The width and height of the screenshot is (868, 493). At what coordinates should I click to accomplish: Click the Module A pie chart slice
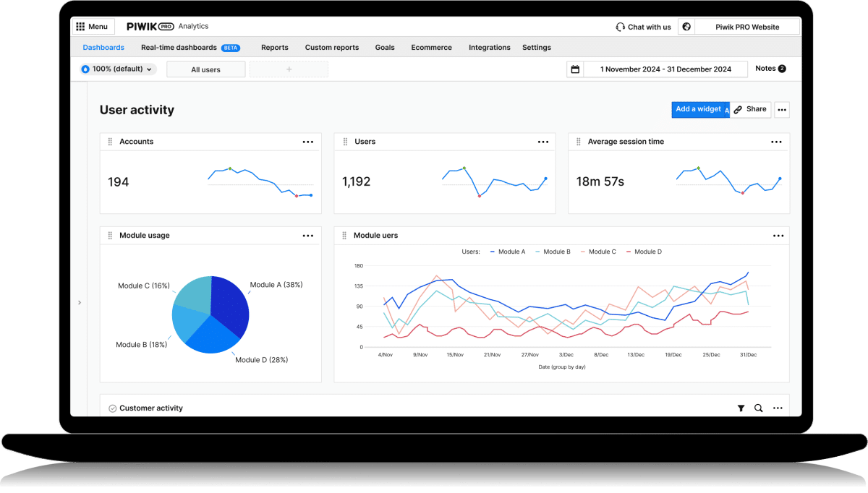point(230,304)
